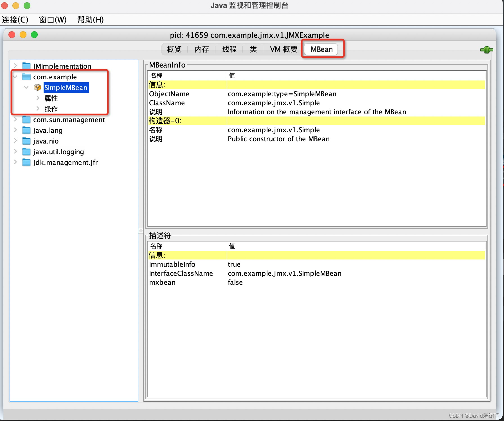Viewport: 504px width, 421px height.
Task: Click value com.example.jmx.v1.SimpleMBean
Action: (x=285, y=273)
